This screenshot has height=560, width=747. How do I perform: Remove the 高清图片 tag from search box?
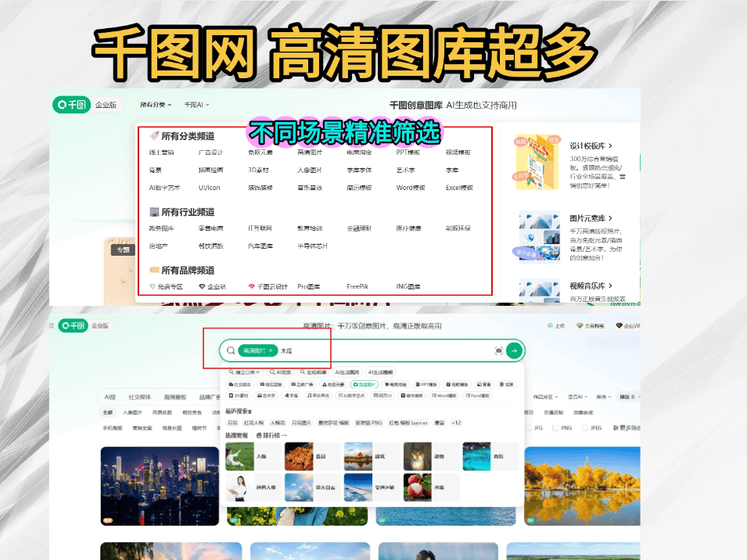coord(271,351)
